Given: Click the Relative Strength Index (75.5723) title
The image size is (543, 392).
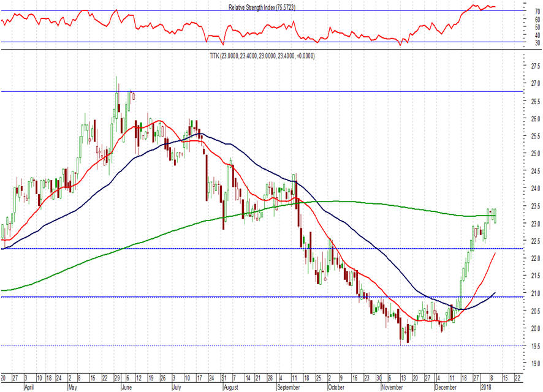Looking at the screenshot, I should click(262, 7).
